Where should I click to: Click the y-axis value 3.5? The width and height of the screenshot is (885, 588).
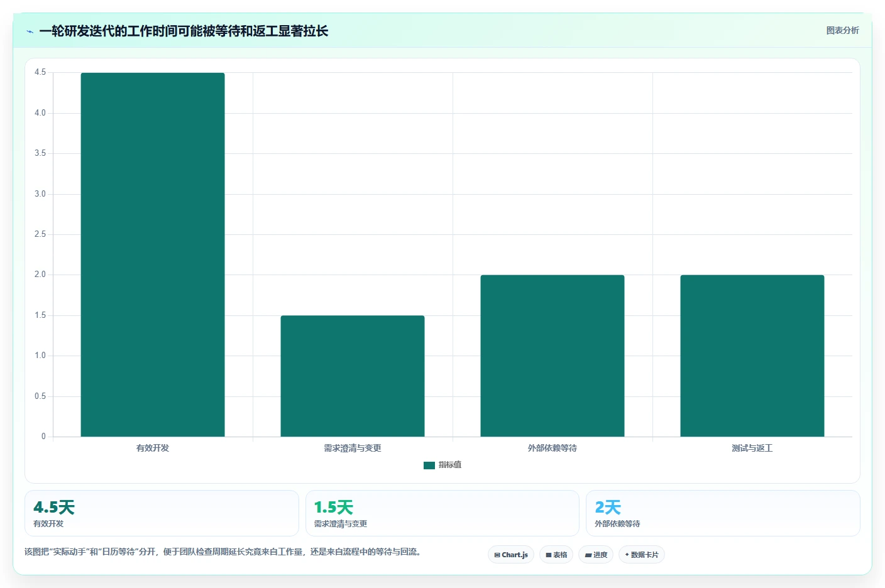click(40, 153)
